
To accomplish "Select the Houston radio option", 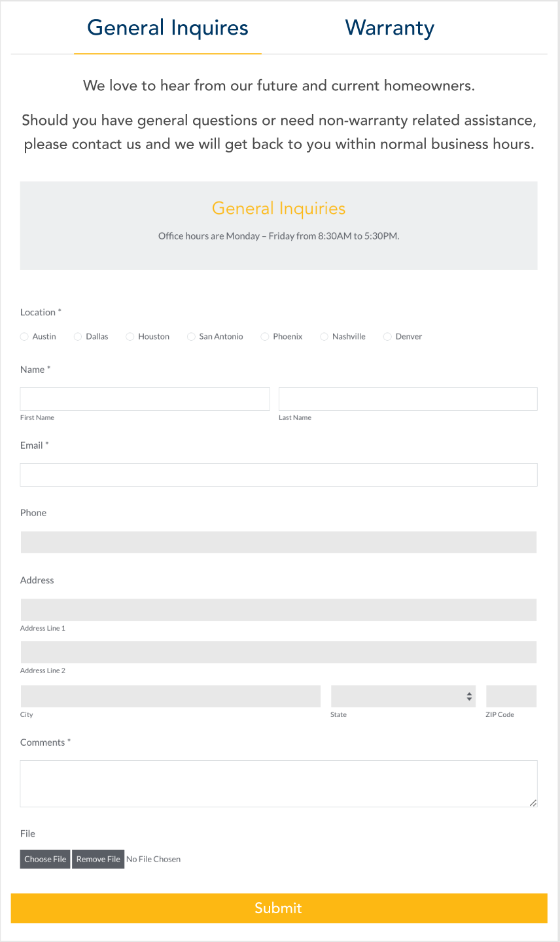I will point(130,337).
